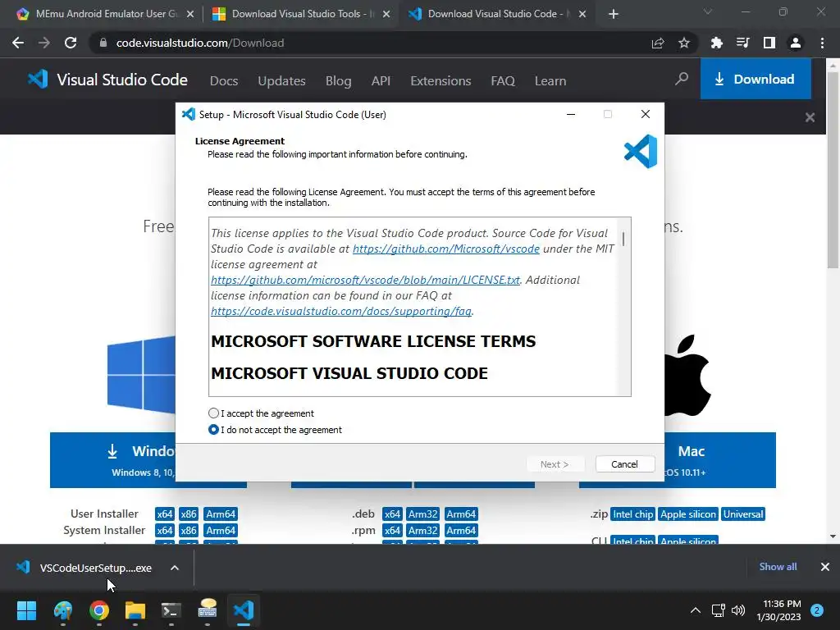
Task: Close the downloads bar
Action: (x=825, y=566)
